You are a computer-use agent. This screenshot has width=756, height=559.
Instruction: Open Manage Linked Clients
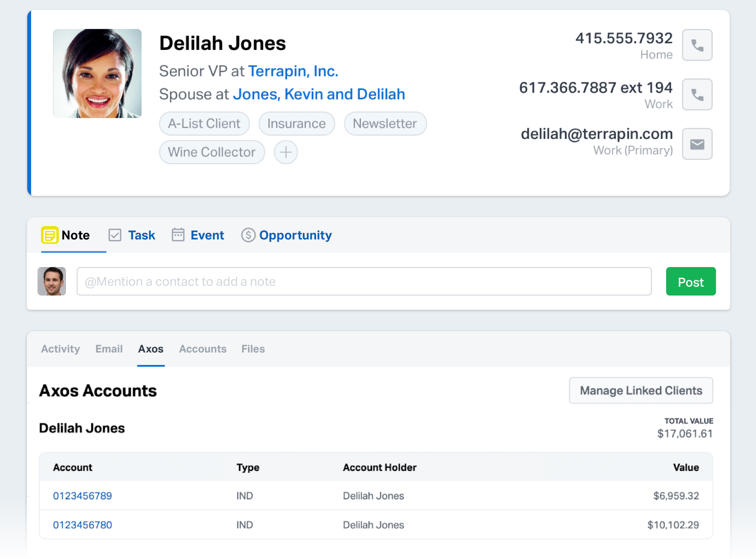point(641,390)
